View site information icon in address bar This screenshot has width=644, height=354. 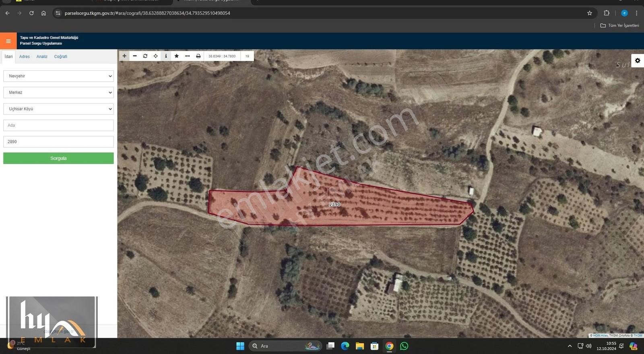[58, 13]
